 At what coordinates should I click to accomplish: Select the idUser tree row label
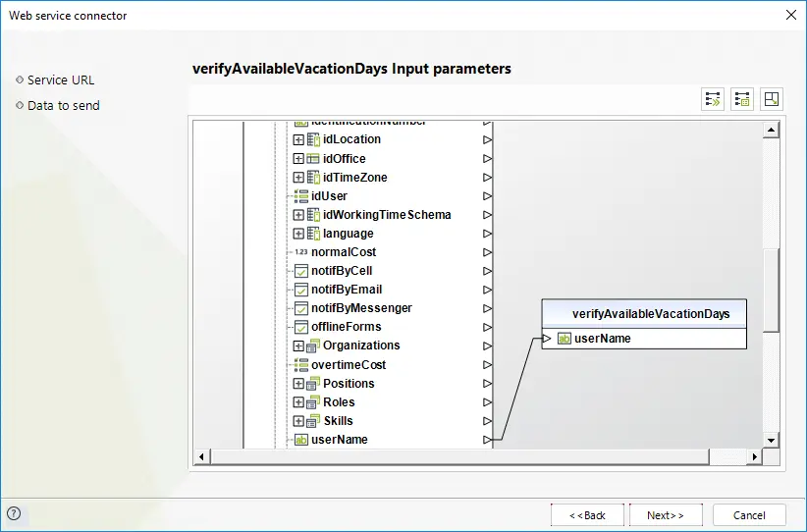pyautogui.click(x=330, y=196)
